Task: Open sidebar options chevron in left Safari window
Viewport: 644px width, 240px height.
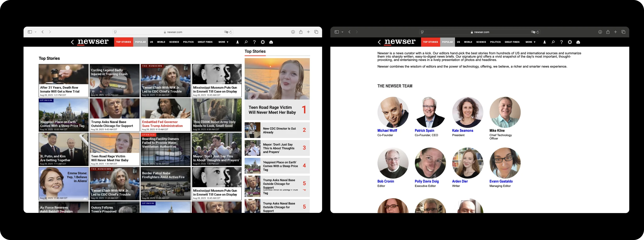Action: coord(36,32)
